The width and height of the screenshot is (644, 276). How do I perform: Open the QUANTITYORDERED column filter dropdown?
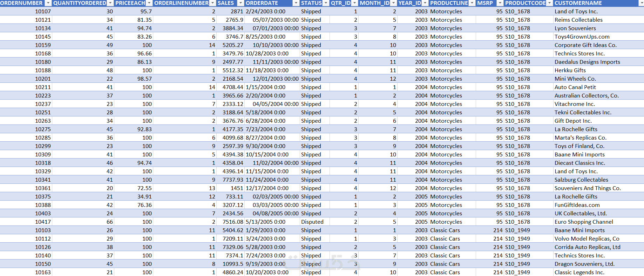click(x=110, y=3)
